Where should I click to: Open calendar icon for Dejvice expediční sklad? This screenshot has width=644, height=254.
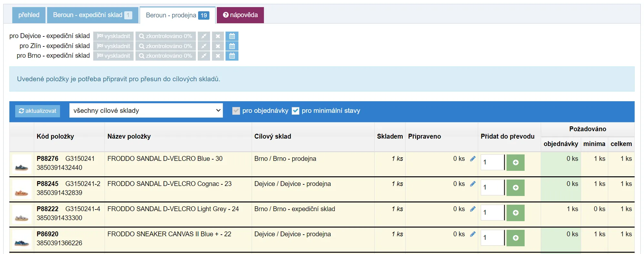[232, 36]
